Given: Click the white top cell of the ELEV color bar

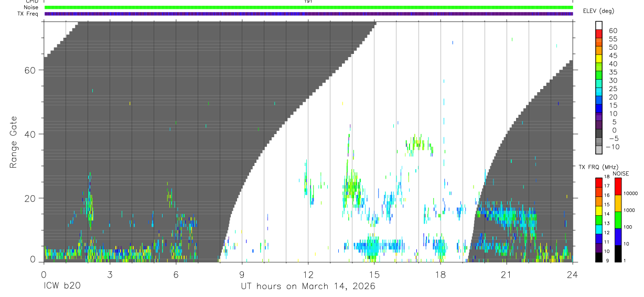Looking at the screenshot, I should (x=599, y=25).
